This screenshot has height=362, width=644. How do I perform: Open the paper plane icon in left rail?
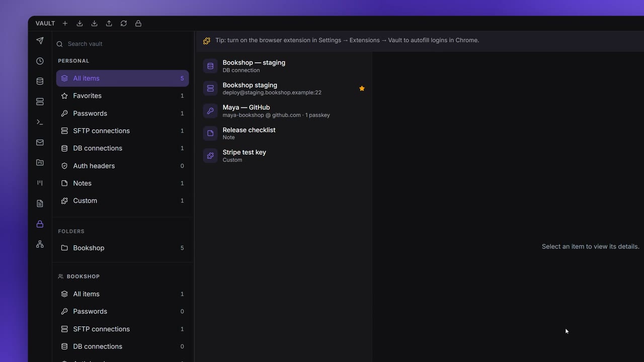coord(40,41)
